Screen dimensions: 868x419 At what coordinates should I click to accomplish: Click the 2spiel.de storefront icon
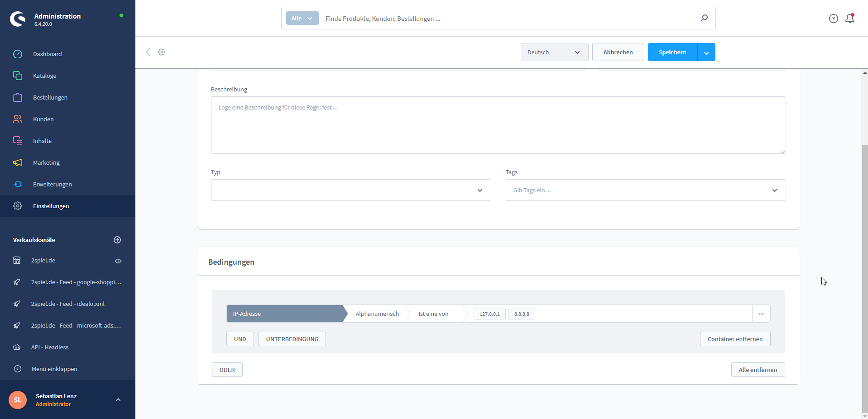pyautogui.click(x=17, y=260)
